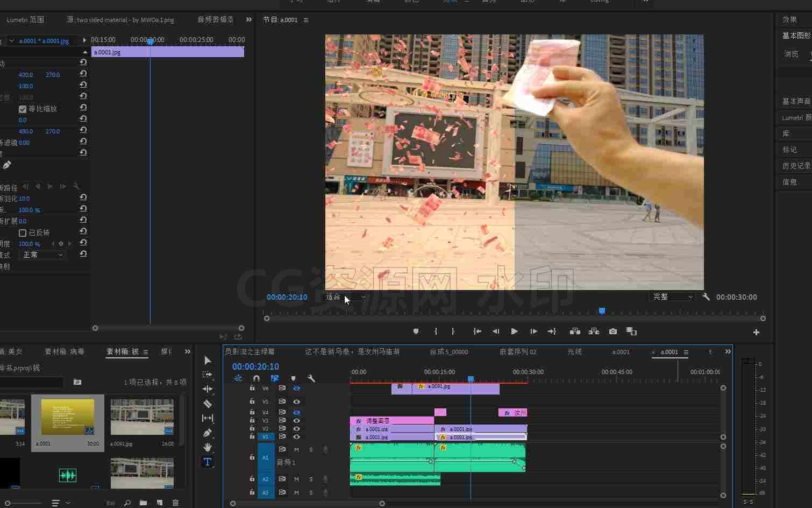Toggle linked selection in timeline
Screen dimensions: 812x508
pos(275,378)
